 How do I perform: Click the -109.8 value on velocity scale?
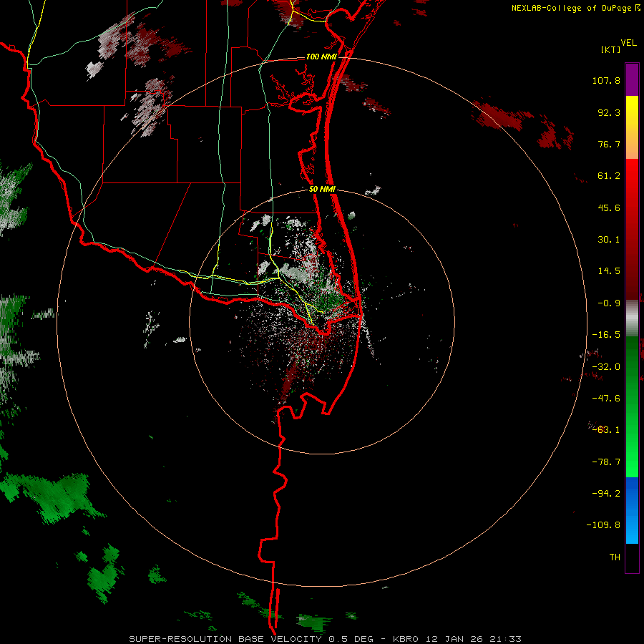tap(603, 525)
